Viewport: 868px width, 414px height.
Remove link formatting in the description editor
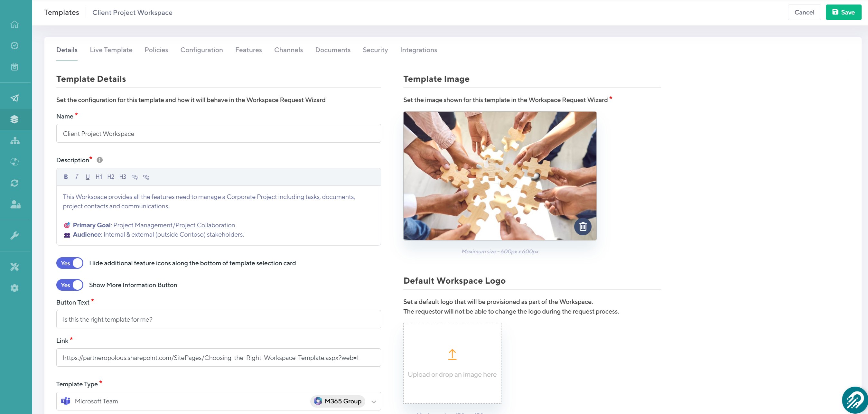(x=146, y=177)
